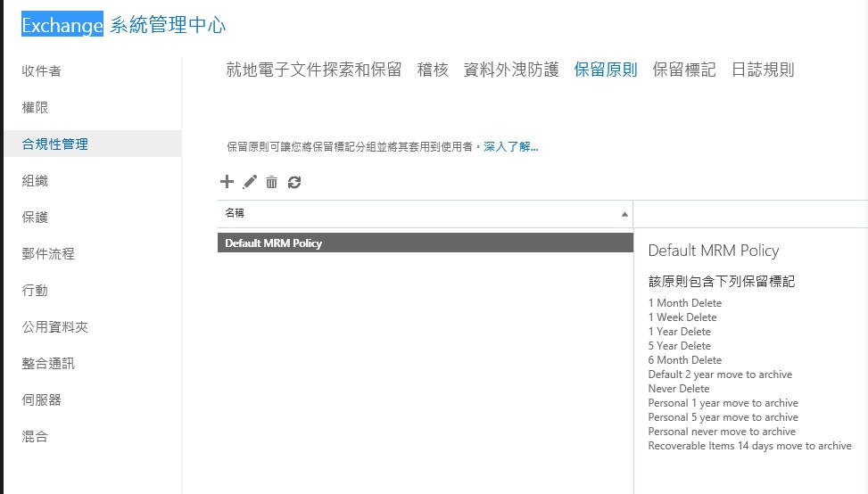Open 伺服器 in the left navigation
The image size is (868, 494).
(42, 399)
